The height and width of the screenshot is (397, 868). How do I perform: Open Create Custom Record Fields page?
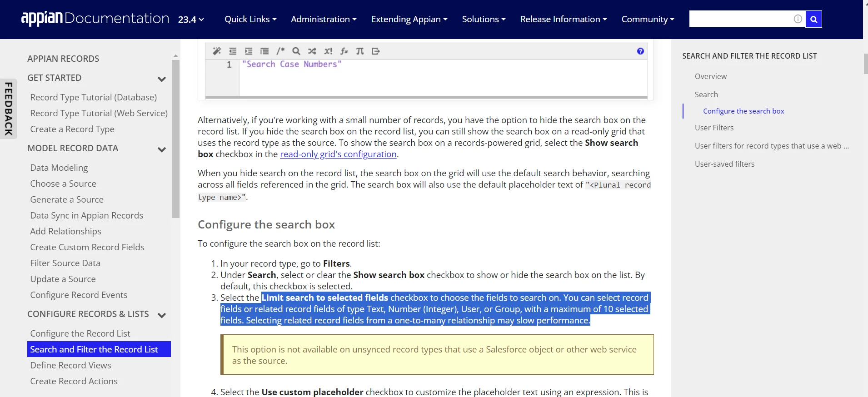(x=87, y=247)
